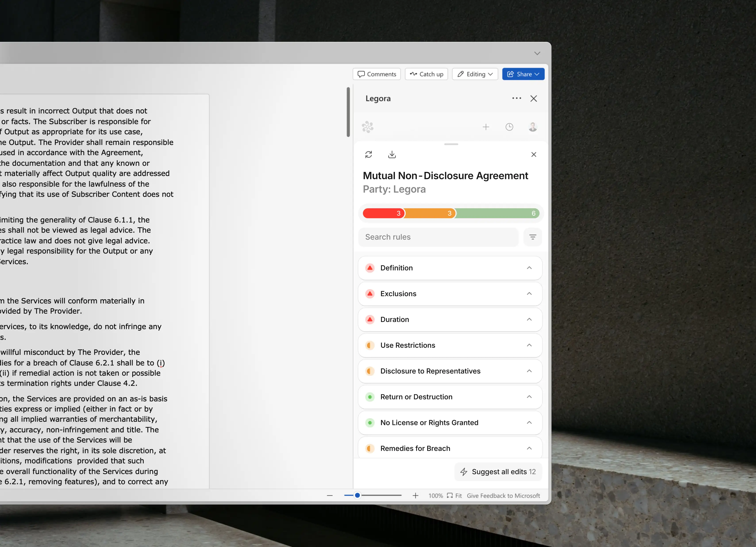Select the green segment showing 6 passes
The height and width of the screenshot is (547, 756).
[x=497, y=213]
